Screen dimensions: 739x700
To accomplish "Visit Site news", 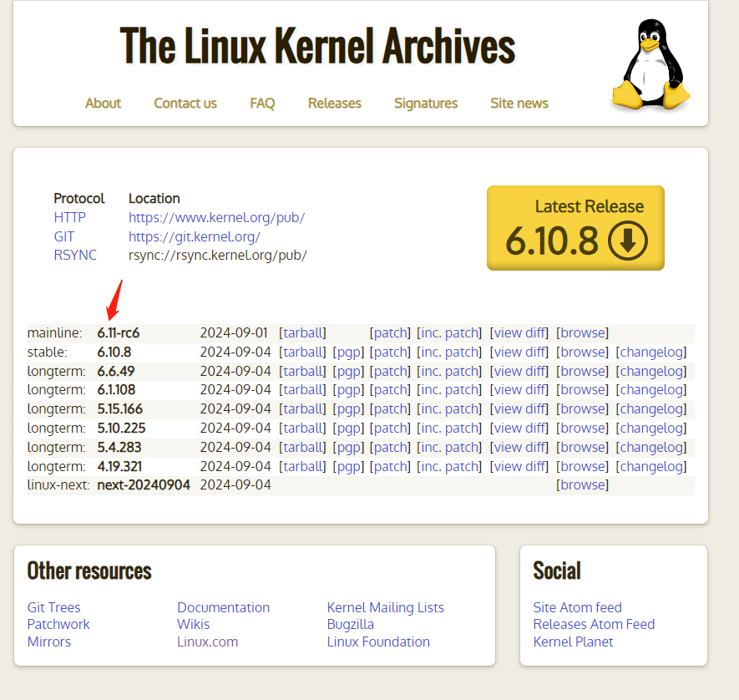I will coord(519,104).
